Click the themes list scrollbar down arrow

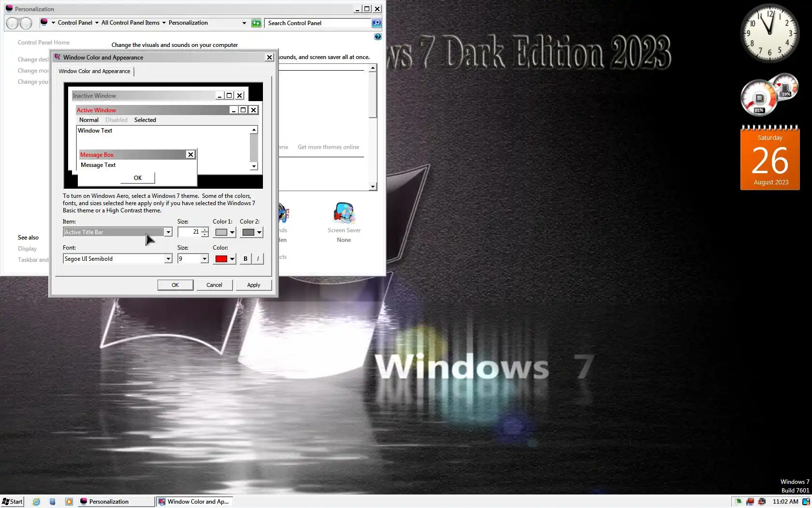[x=373, y=187]
